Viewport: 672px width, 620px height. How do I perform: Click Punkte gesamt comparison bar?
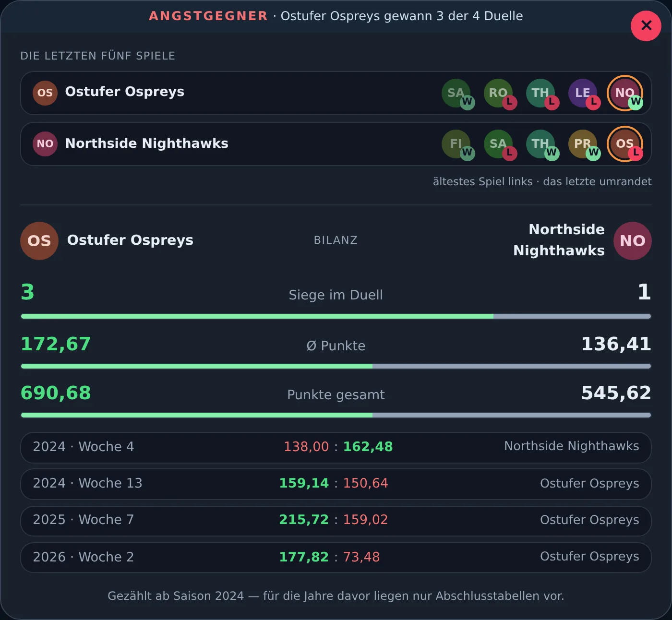(x=336, y=415)
